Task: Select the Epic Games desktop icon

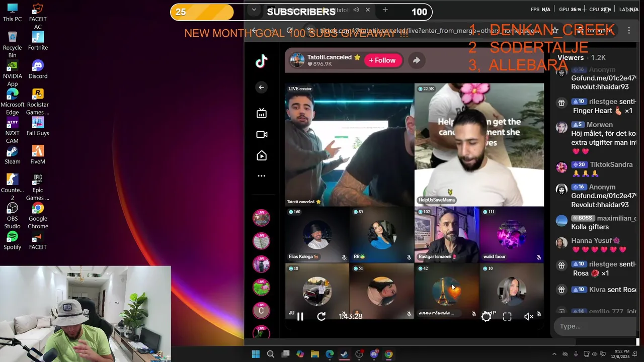Action: (x=38, y=188)
